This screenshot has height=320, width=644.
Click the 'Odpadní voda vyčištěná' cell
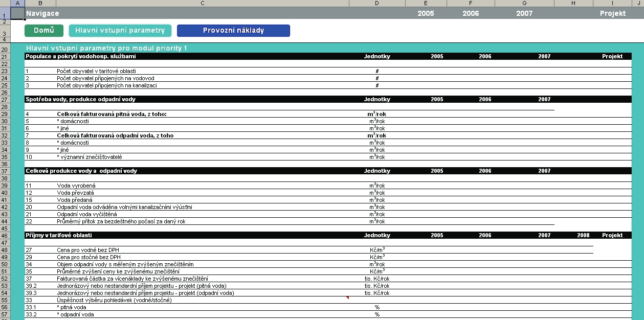click(86, 214)
